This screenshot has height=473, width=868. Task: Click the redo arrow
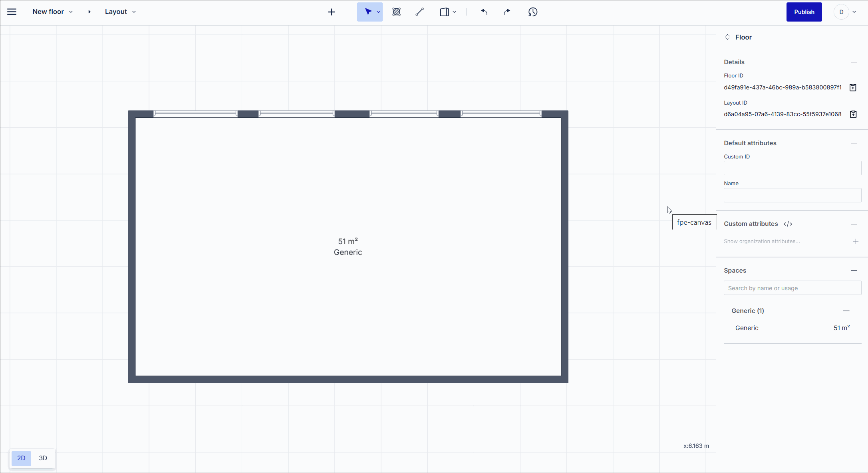[507, 12]
